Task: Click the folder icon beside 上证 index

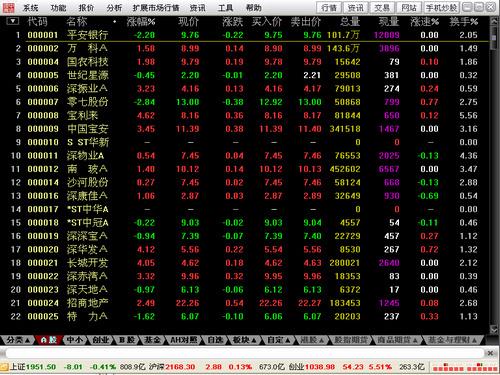Action: pos(4,367)
